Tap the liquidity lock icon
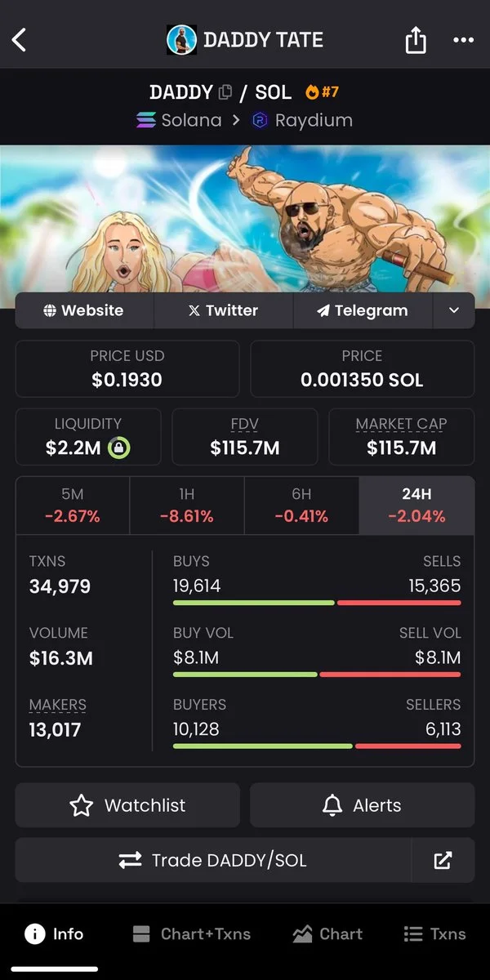The height and width of the screenshot is (980, 490). pyautogui.click(x=119, y=448)
